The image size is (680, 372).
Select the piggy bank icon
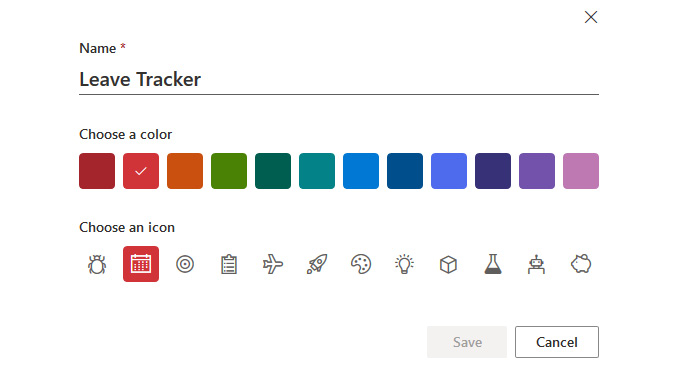coord(581,264)
